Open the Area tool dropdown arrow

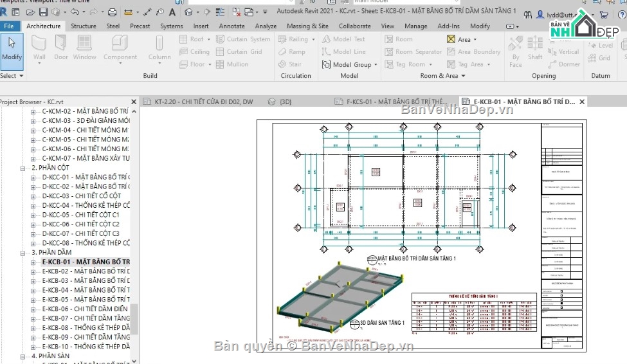pos(475,40)
